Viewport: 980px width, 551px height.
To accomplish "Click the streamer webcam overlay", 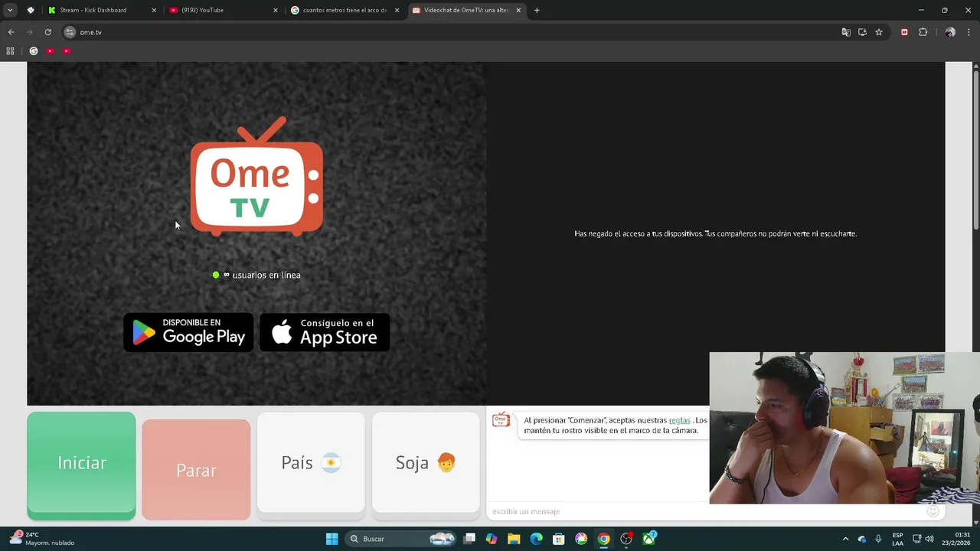I will 844,428.
